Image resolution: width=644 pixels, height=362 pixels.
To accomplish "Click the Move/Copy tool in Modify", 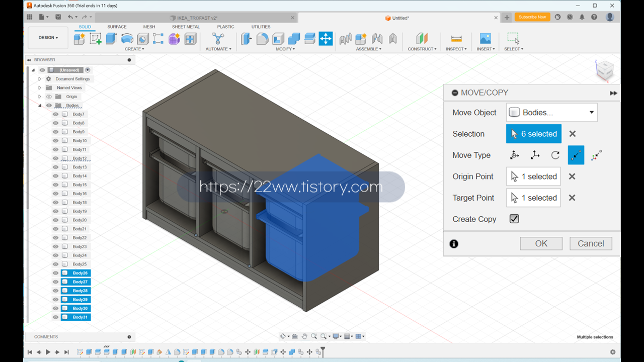I will 326,39.
